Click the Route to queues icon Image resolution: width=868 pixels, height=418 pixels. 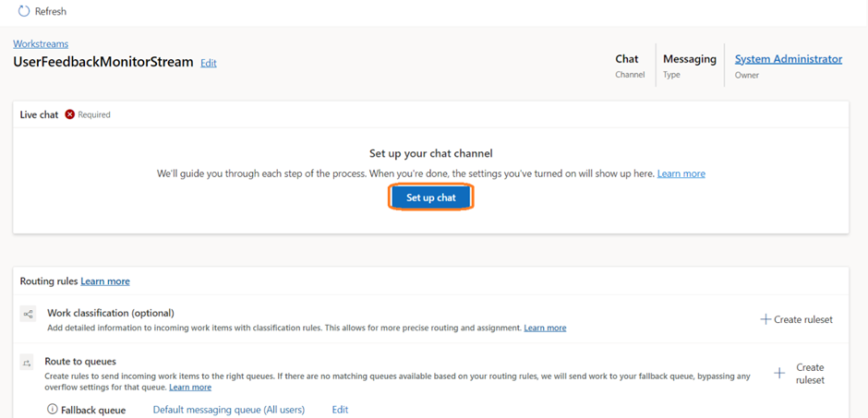29,364
